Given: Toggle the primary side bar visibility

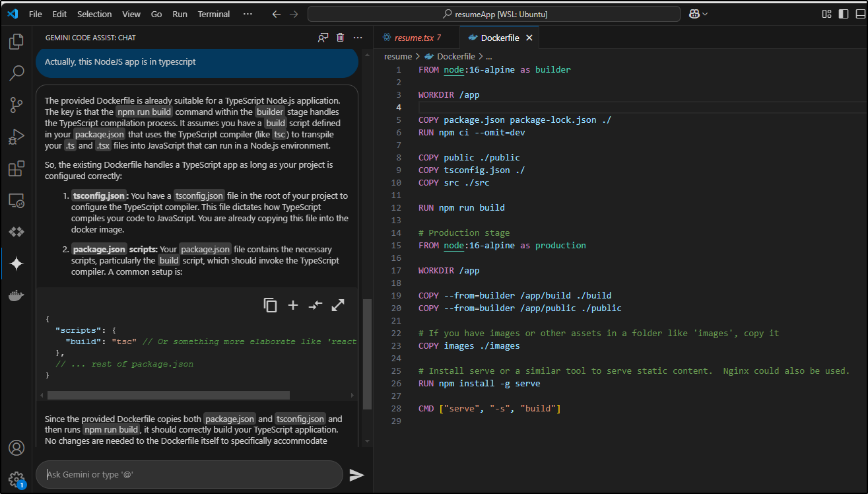Looking at the screenshot, I should [x=844, y=14].
